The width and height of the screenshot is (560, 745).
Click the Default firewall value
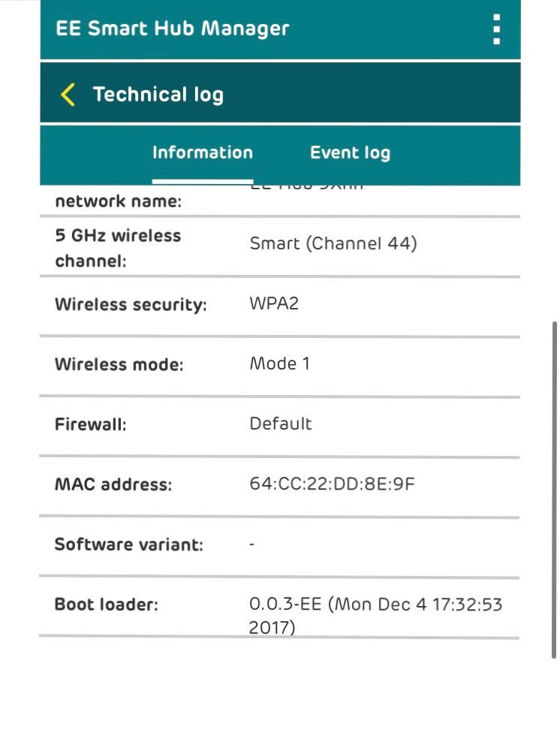280,424
